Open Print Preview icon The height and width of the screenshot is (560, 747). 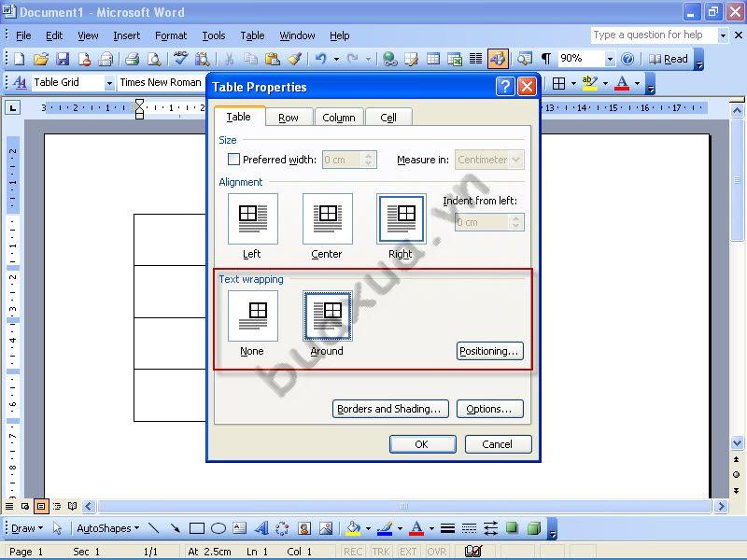(153, 59)
